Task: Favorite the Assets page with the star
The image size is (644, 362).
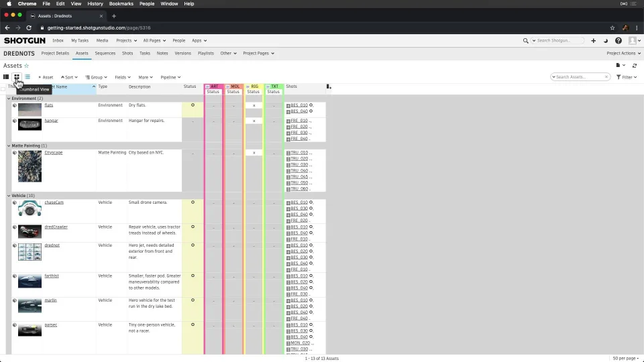Action: pyautogui.click(x=27, y=66)
